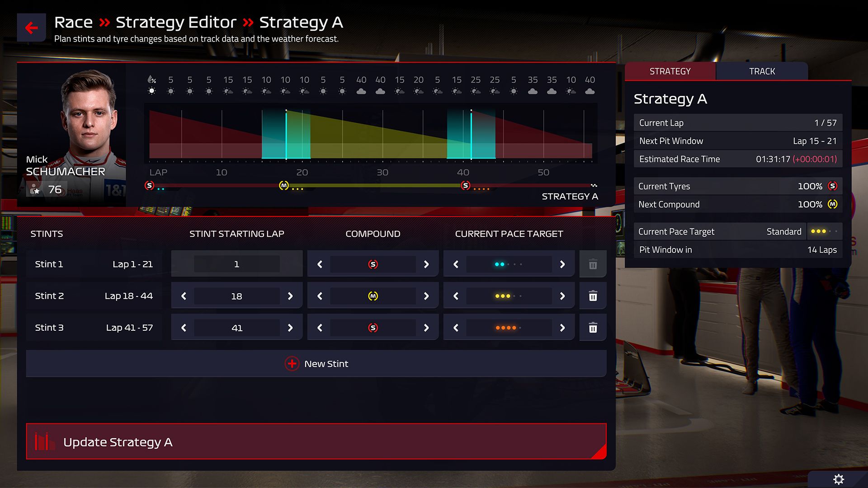Image resolution: width=868 pixels, height=488 pixels.
Task: Click the Update Strategy A chart icon
Action: 44,441
